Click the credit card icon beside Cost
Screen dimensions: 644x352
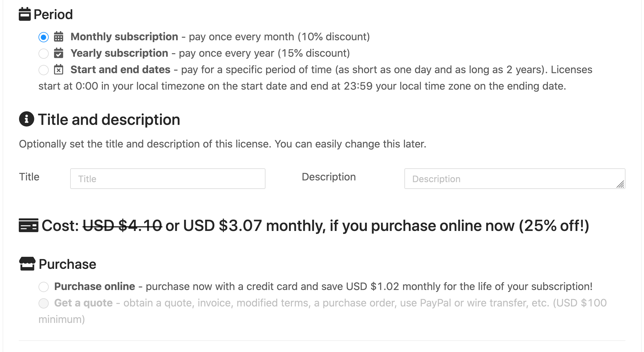28,225
